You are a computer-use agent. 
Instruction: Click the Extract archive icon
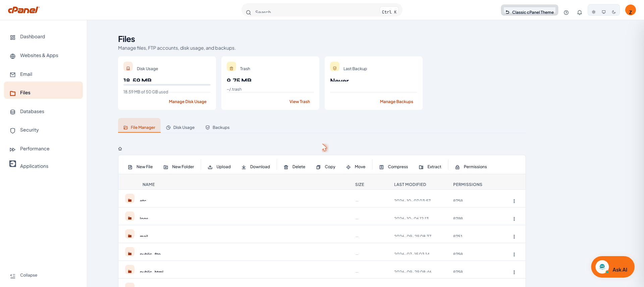[x=421, y=167]
